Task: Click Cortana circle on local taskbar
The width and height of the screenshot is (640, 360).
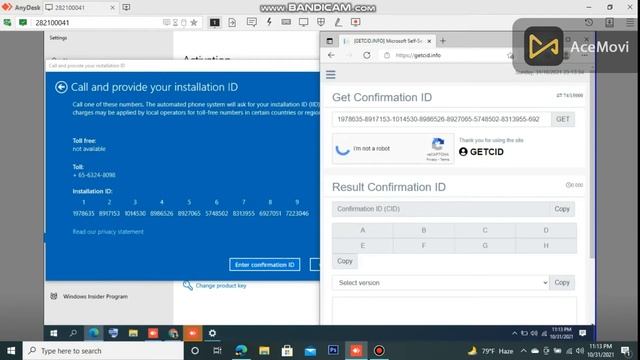Action: (195, 350)
